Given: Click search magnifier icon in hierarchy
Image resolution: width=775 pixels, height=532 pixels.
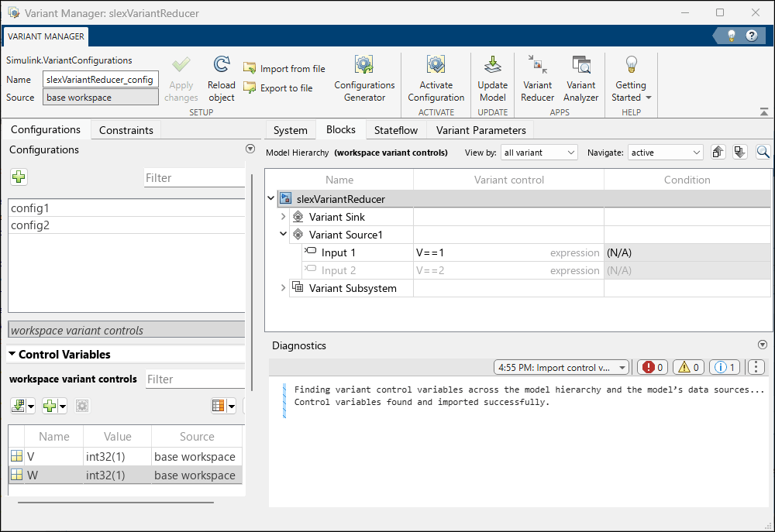Looking at the screenshot, I should pos(763,152).
